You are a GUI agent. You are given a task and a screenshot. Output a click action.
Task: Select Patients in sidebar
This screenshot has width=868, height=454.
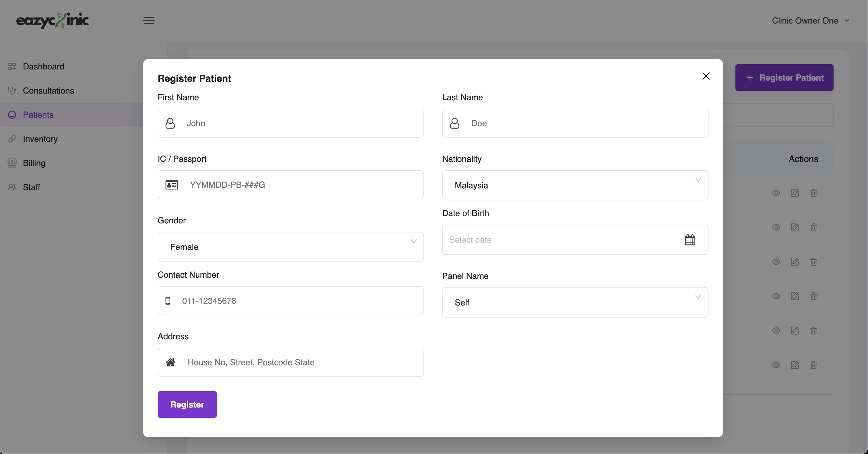(72, 114)
